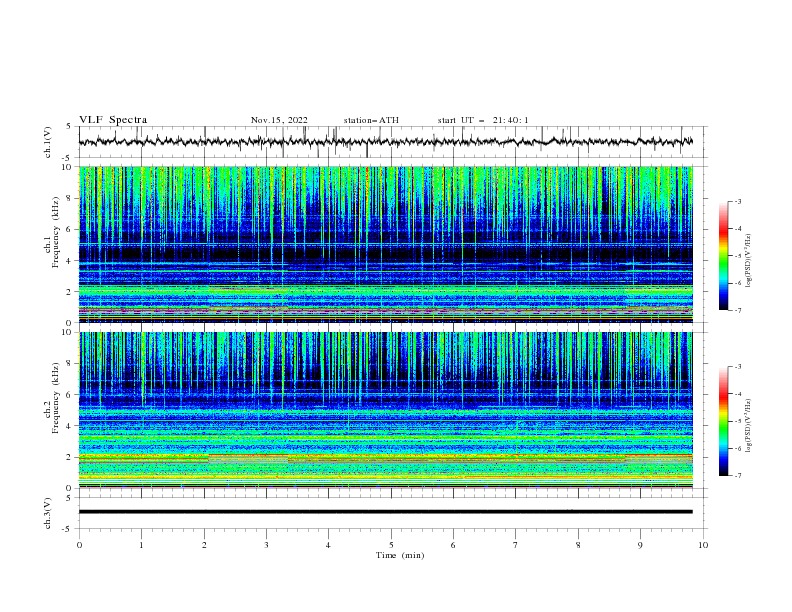Click the time axis tick label "9"
792x612 pixels.
640,545
